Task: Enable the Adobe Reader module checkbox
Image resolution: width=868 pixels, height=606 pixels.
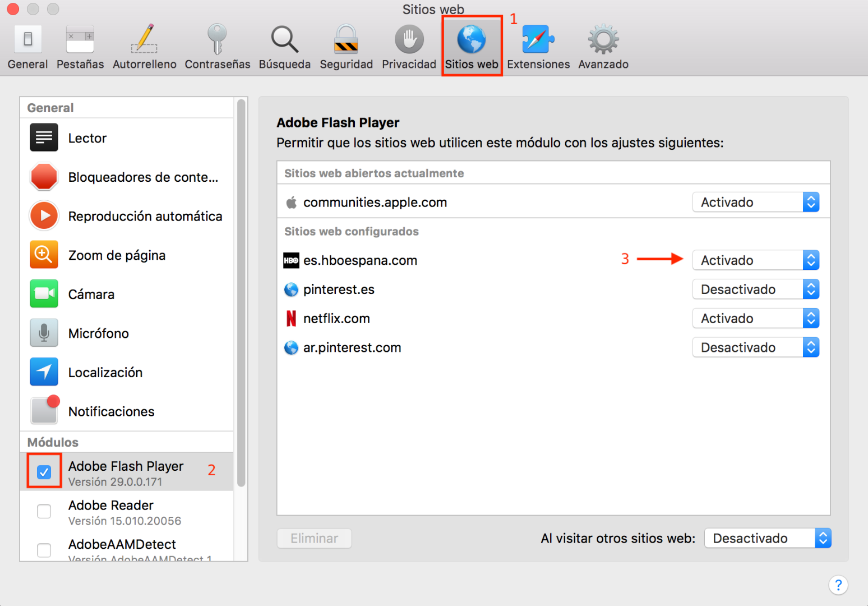Action: click(44, 512)
